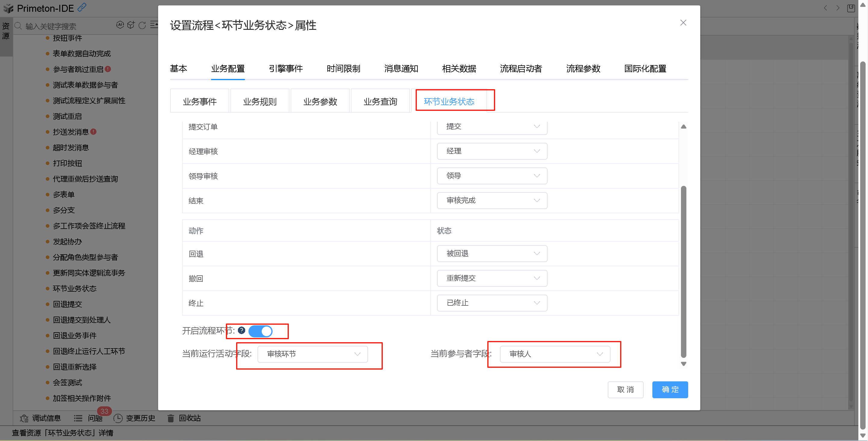Image resolution: width=868 pixels, height=441 pixels.
Task: Expand the 撤回 action status dropdown
Action: [492, 278]
